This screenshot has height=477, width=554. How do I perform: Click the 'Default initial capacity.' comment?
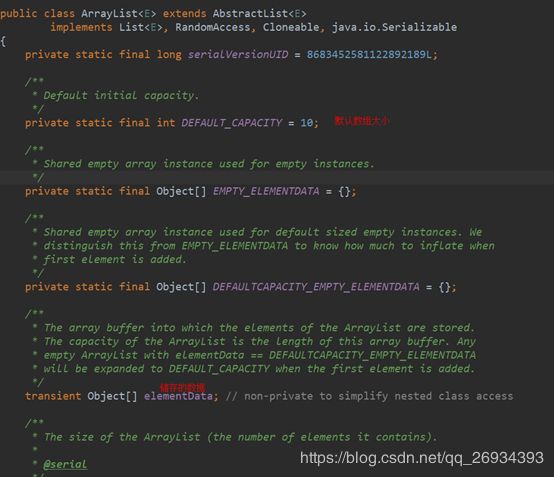[122, 95]
